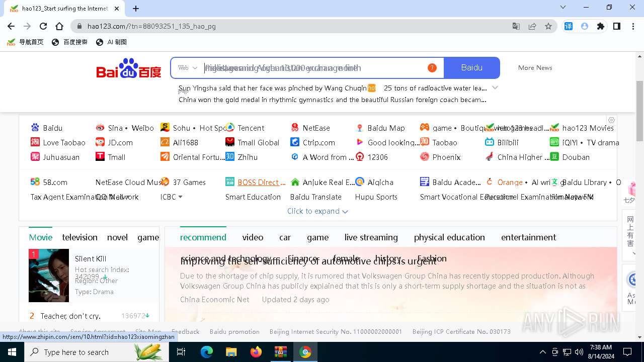The image size is (644, 362).
Task: Open BOSS Direct link
Action: (x=262, y=183)
